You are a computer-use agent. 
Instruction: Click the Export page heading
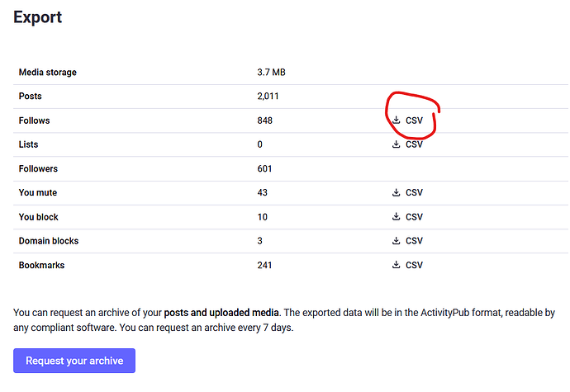point(37,17)
